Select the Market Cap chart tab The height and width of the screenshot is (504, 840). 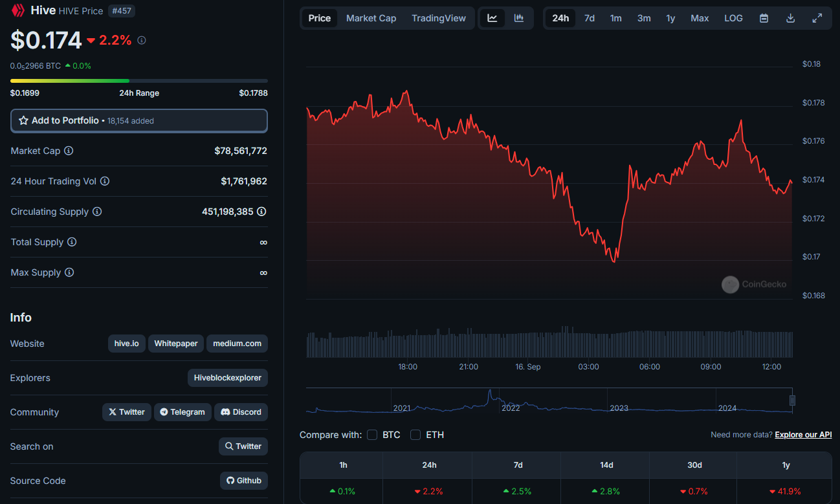point(371,18)
